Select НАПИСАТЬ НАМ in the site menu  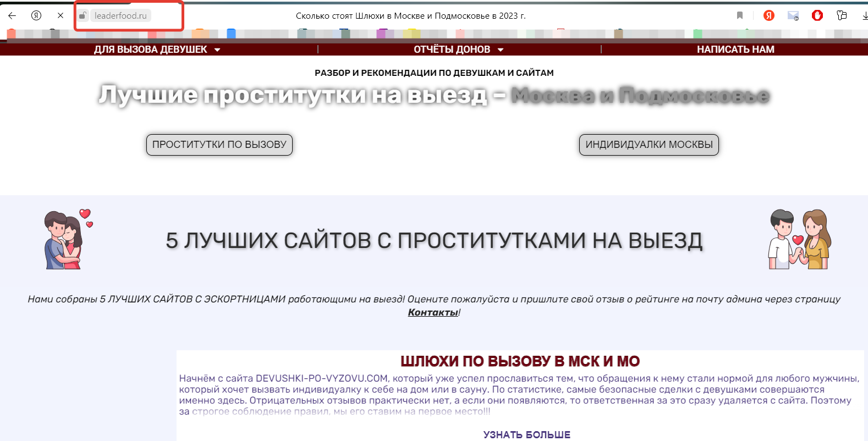pos(735,49)
